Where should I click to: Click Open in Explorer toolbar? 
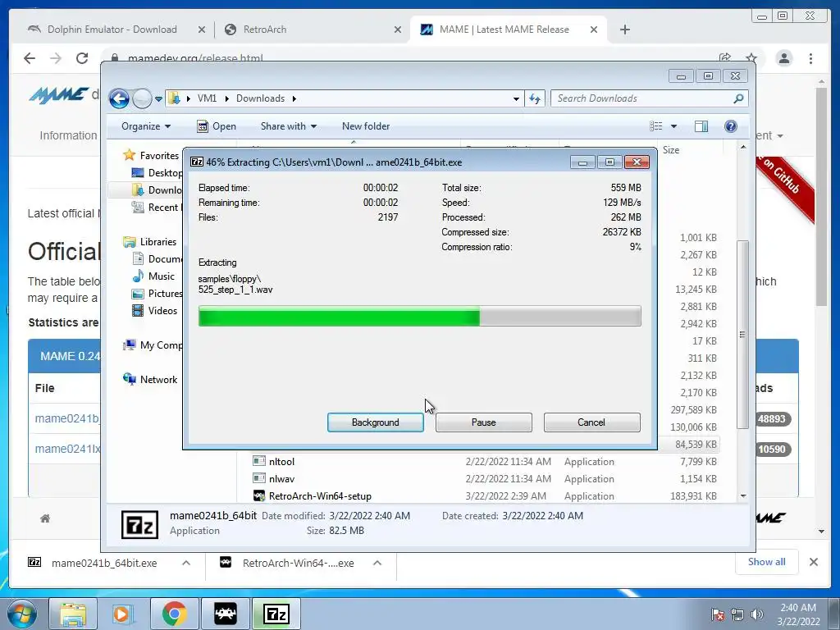click(x=217, y=126)
